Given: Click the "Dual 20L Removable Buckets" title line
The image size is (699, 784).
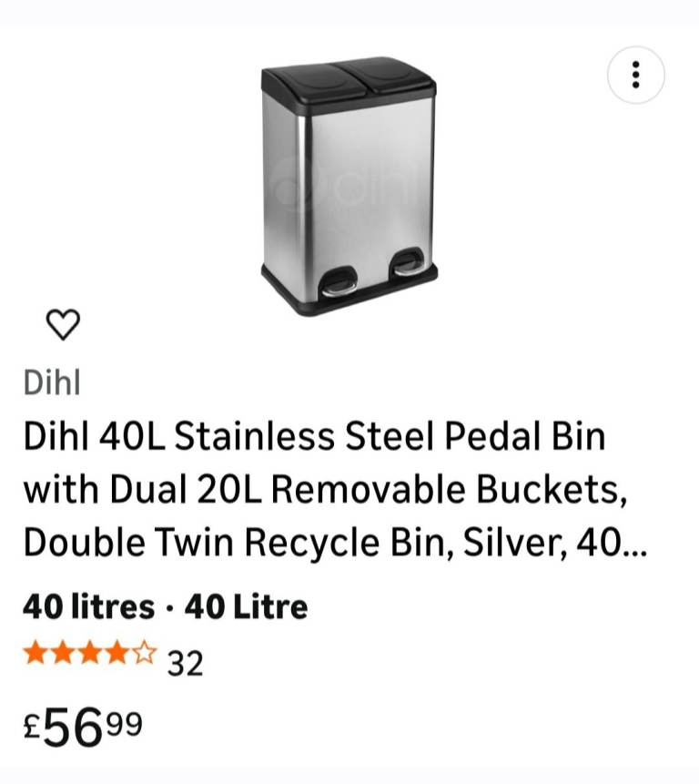Looking at the screenshot, I should tap(325, 490).
